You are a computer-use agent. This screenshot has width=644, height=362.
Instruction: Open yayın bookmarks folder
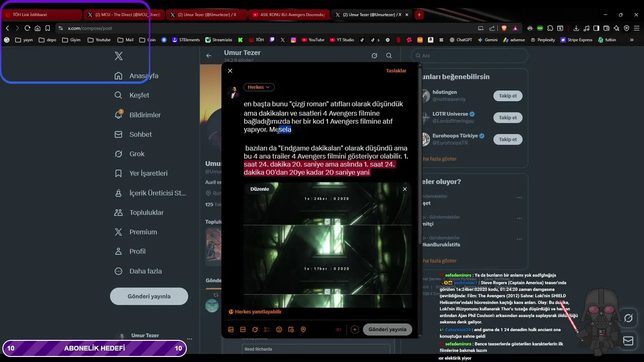point(24,40)
